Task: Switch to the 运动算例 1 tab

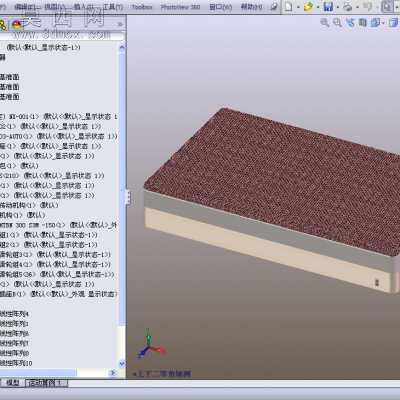Action: [x=47, y=383]
